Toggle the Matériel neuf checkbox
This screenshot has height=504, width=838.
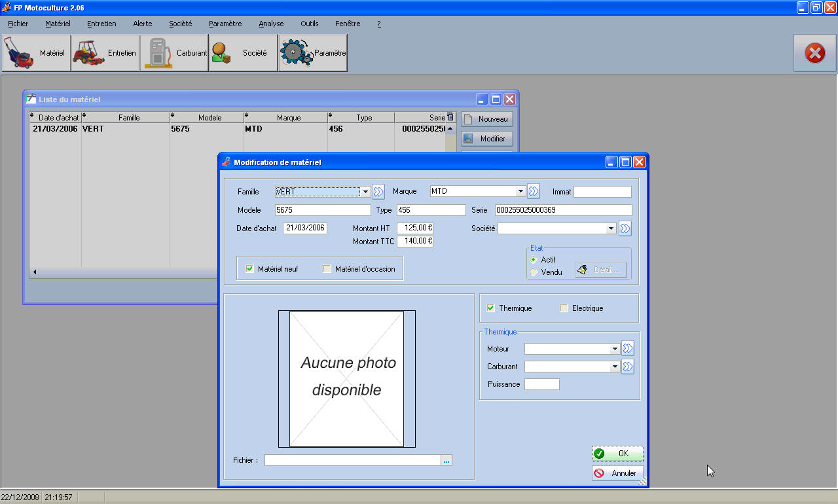coord(249,269)
